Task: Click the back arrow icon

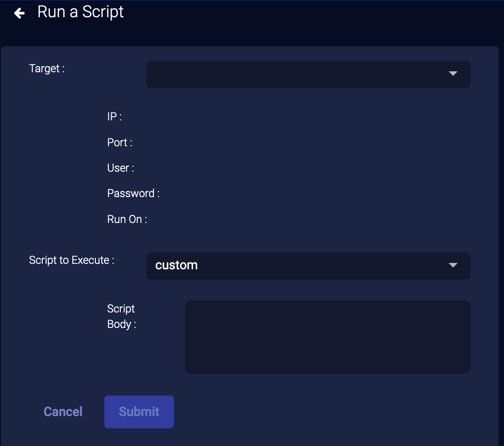Action: click(19, 13)
